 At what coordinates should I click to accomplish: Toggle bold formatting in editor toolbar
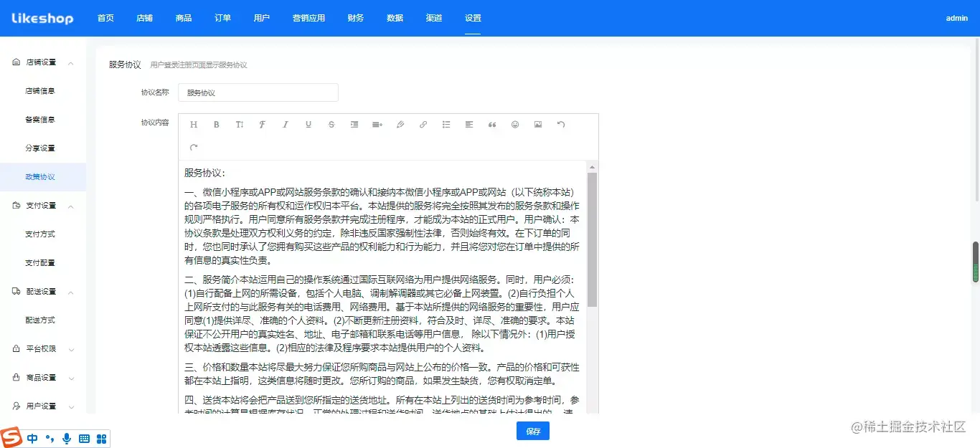217,125
